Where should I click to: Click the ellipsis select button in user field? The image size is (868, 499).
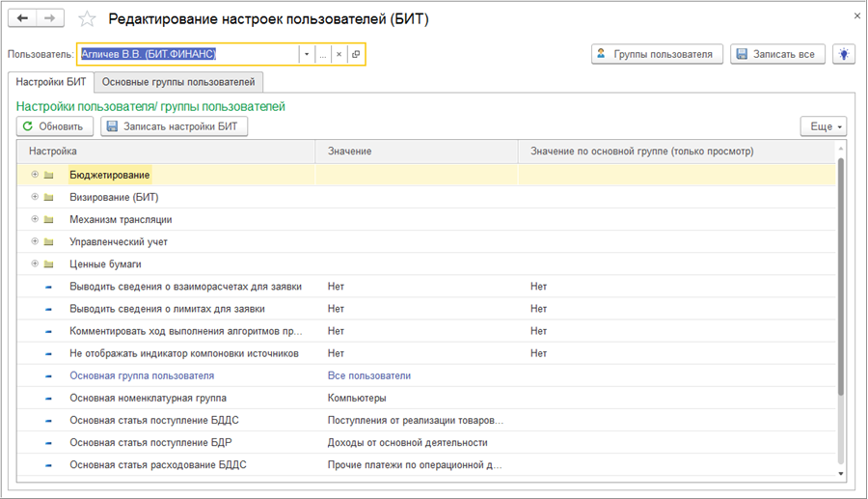323,55
